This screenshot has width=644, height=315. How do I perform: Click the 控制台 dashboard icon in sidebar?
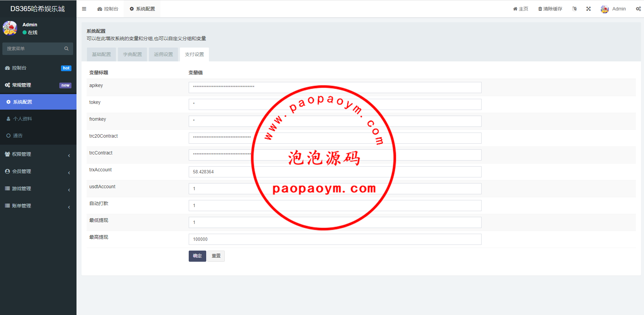7,68
